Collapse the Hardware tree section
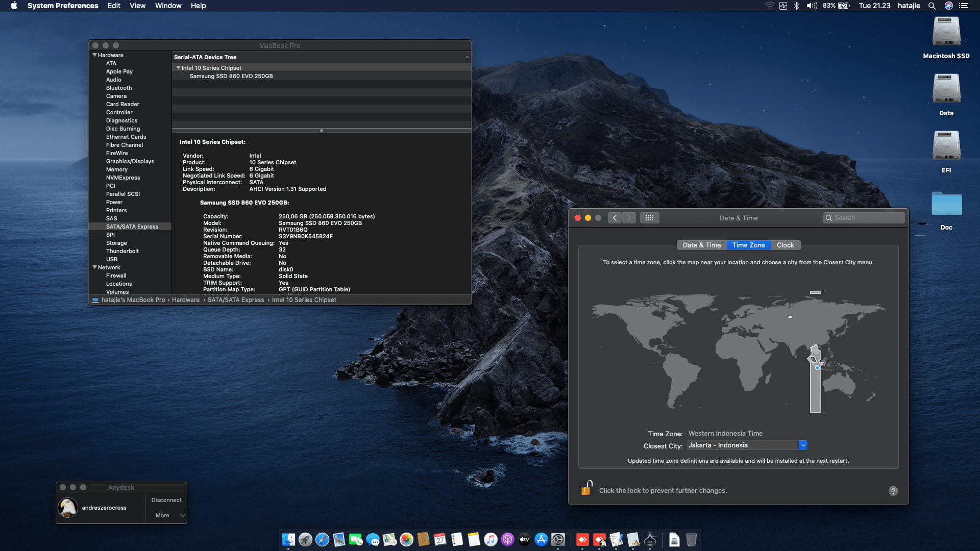Screen dimensions: 980x551 (94, 55)
